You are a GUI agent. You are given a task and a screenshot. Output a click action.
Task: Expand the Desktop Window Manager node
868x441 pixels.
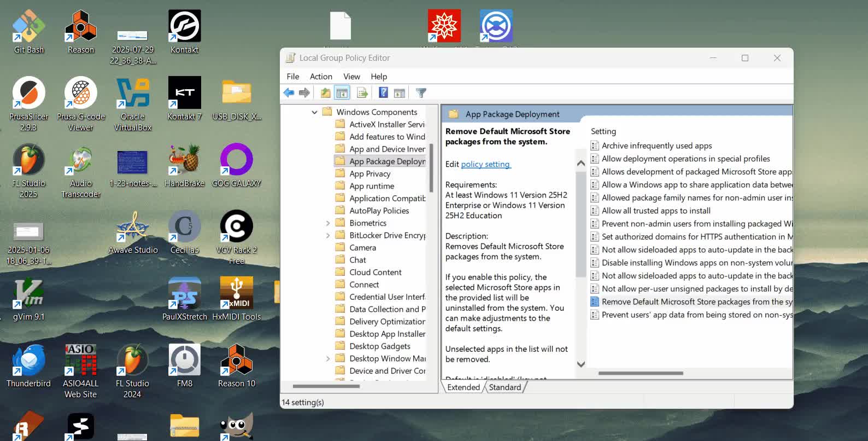tap(328, 358)
